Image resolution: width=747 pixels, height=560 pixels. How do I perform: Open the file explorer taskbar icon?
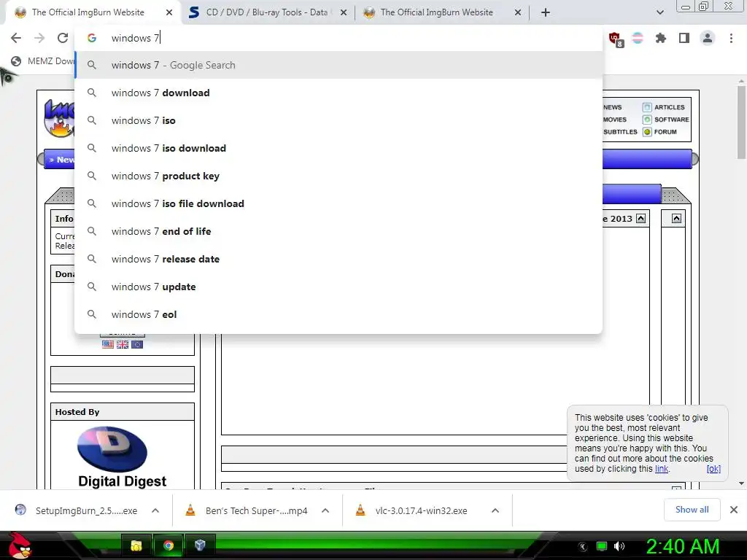pyautogui.click(x=136, y=545)
